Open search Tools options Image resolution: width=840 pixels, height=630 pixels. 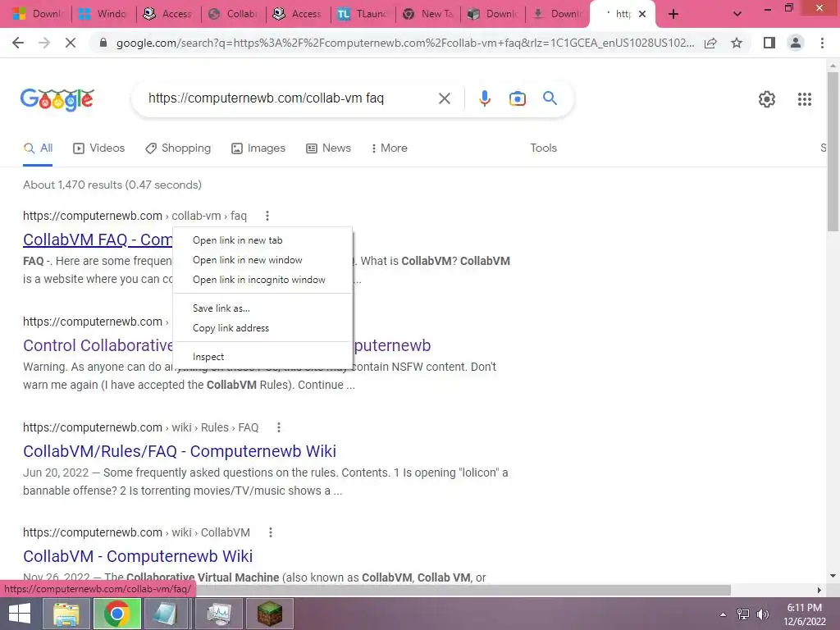click(543, 148)
